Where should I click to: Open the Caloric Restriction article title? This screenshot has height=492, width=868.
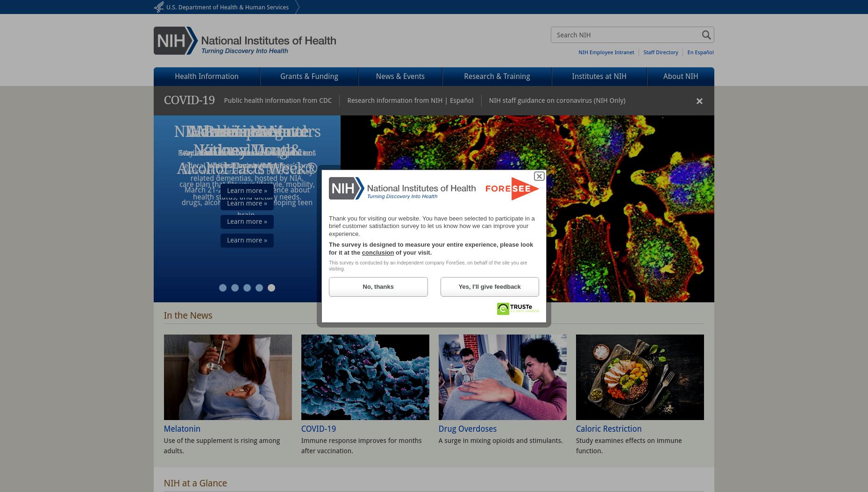[x=609, y=429]
